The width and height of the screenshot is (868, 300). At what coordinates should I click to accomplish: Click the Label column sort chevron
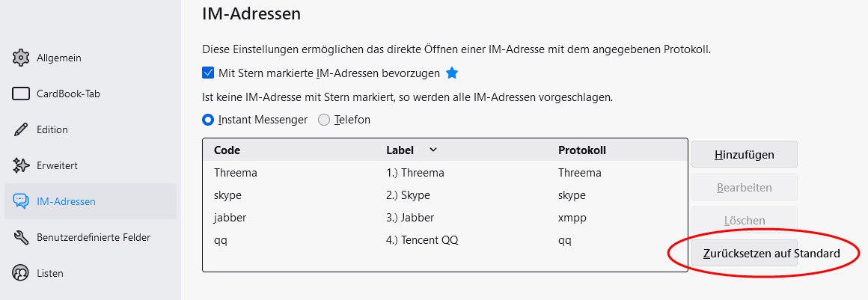433,150
